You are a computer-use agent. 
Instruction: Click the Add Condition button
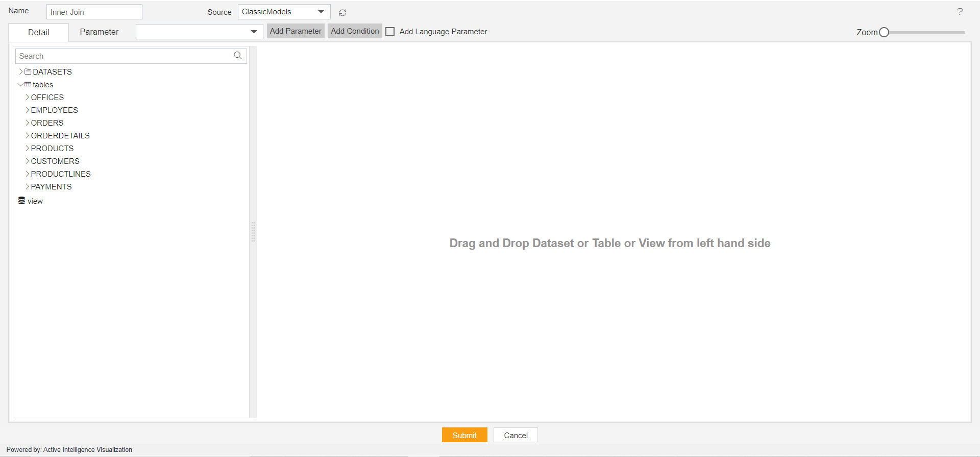coord(355,31)
